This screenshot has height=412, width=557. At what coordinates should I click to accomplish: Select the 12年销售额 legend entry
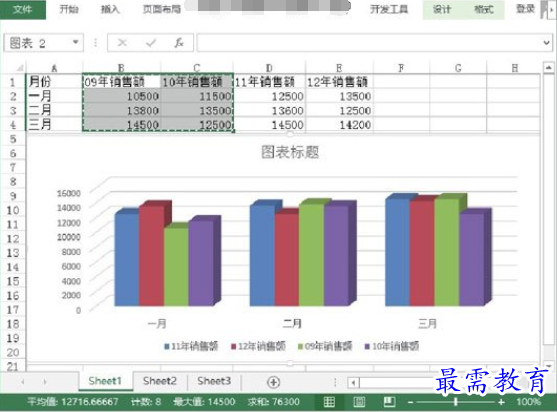(x=258, y=346)
